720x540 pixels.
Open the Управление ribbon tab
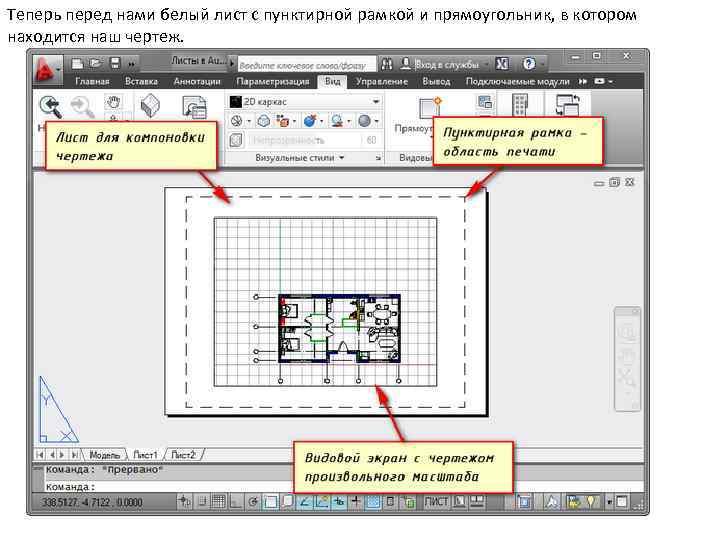tap(382, 81)
